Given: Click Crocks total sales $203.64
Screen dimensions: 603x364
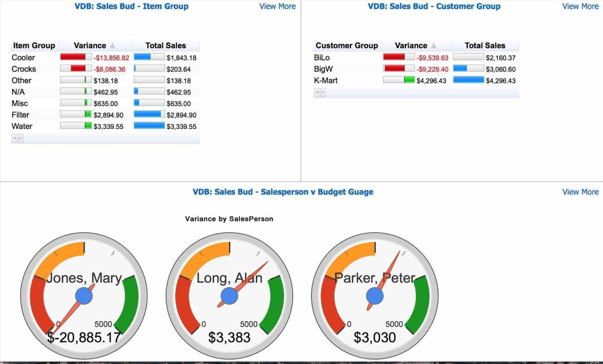Looking at the screenshot, I should (x=178, y=69).
